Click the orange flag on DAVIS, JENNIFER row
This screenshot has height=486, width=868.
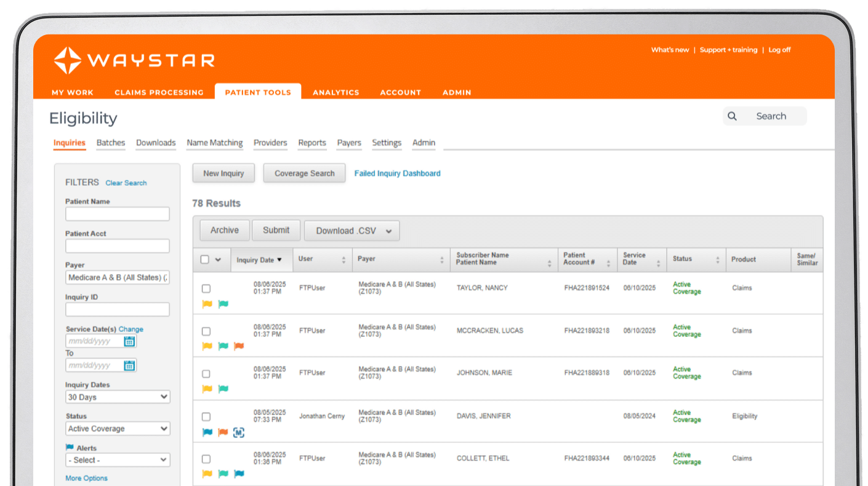(x=223, y=432)
